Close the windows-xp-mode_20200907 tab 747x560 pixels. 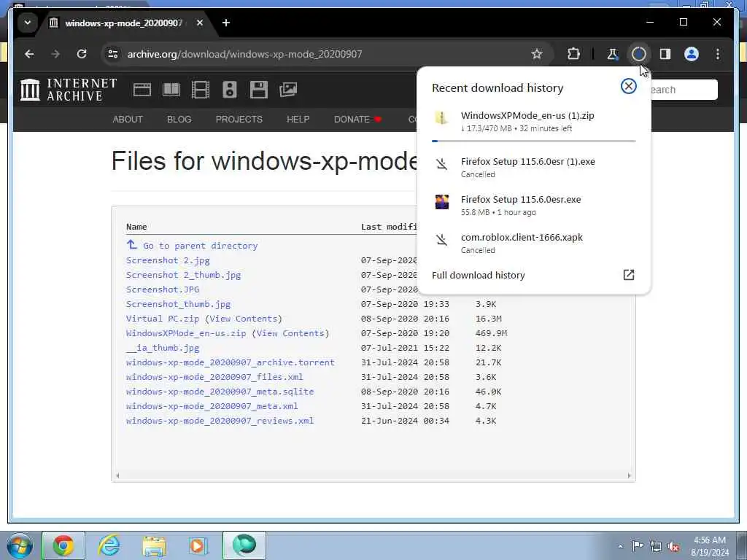(200, 23)
